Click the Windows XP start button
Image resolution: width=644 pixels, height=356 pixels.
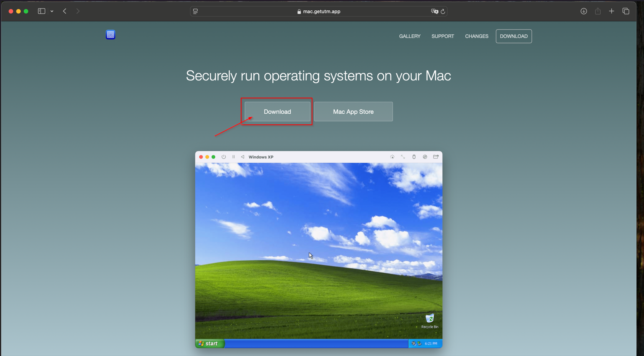point(210,343)
